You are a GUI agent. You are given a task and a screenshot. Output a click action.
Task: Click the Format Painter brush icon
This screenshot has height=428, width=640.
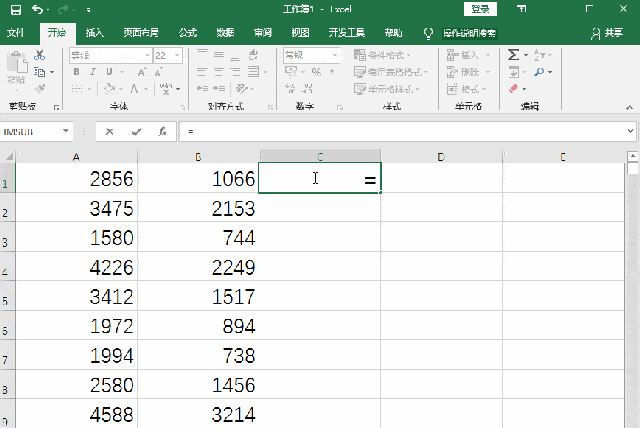[40, 89]
